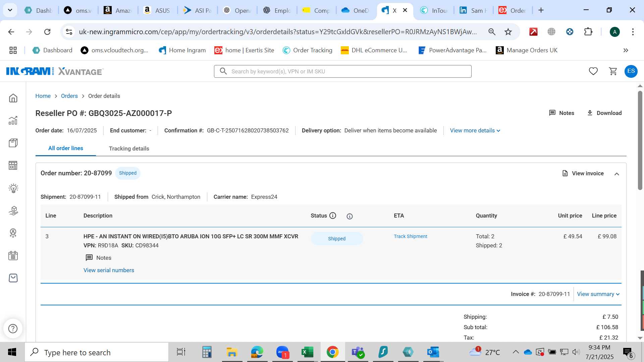Viewport: 644px width, 362px height.
Task: Open Order Tracking bookmark
Action: 307,50
